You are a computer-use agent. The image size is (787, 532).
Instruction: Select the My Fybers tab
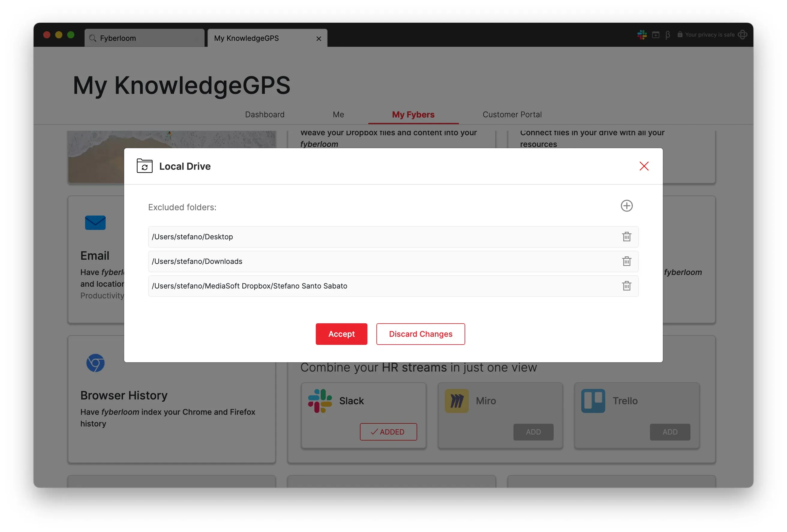click(413, 115)
